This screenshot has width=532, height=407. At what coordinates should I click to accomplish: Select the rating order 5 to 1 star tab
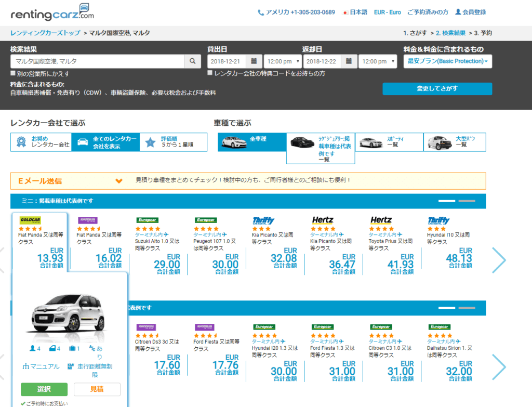pos(174,142)
